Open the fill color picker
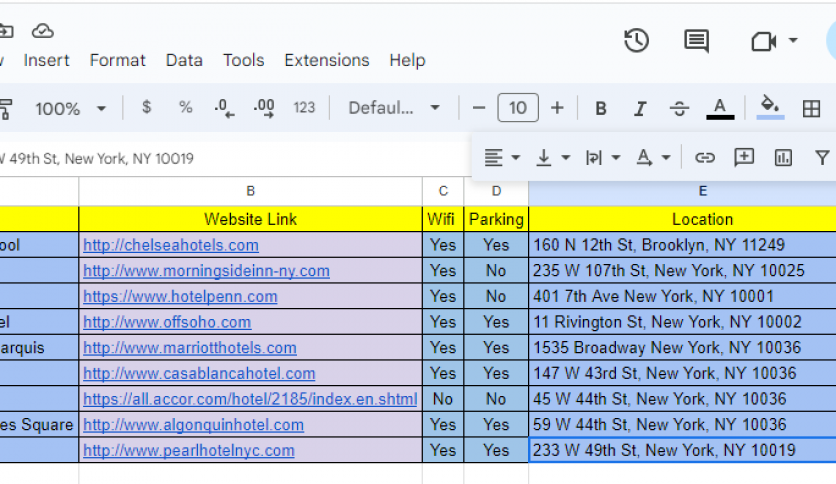Screen dimensions: 836x484 tap(770, 108)
